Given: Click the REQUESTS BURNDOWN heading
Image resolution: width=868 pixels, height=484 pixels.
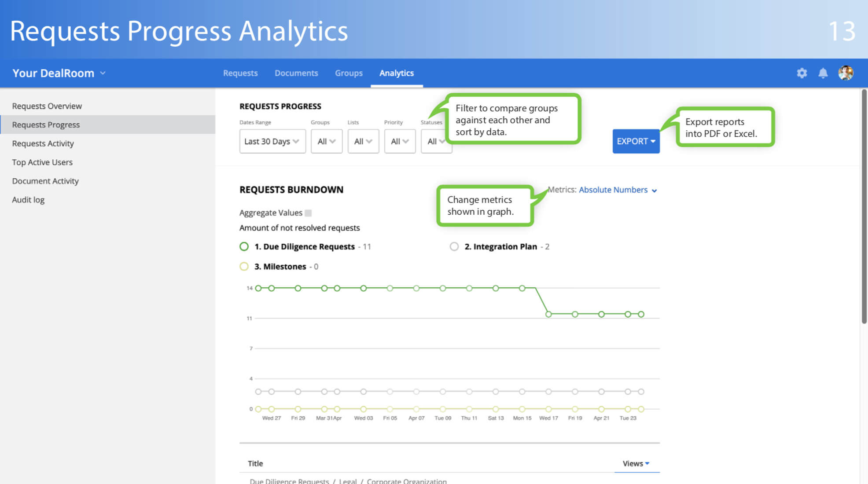Looking at the screenshot, I should (x=291, y=190).
